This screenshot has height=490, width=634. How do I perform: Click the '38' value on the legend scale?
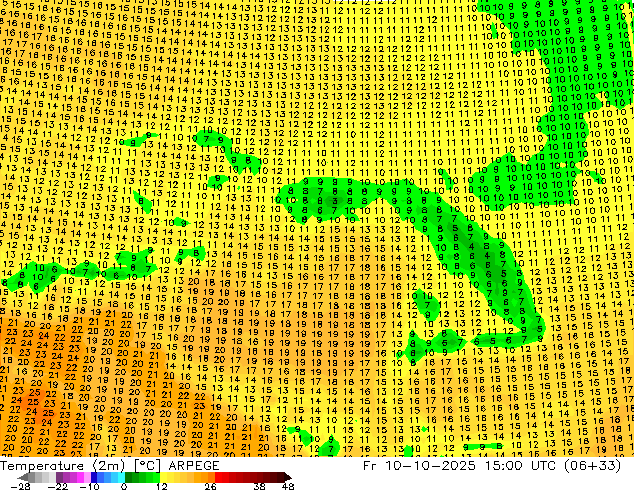[260, 486]
